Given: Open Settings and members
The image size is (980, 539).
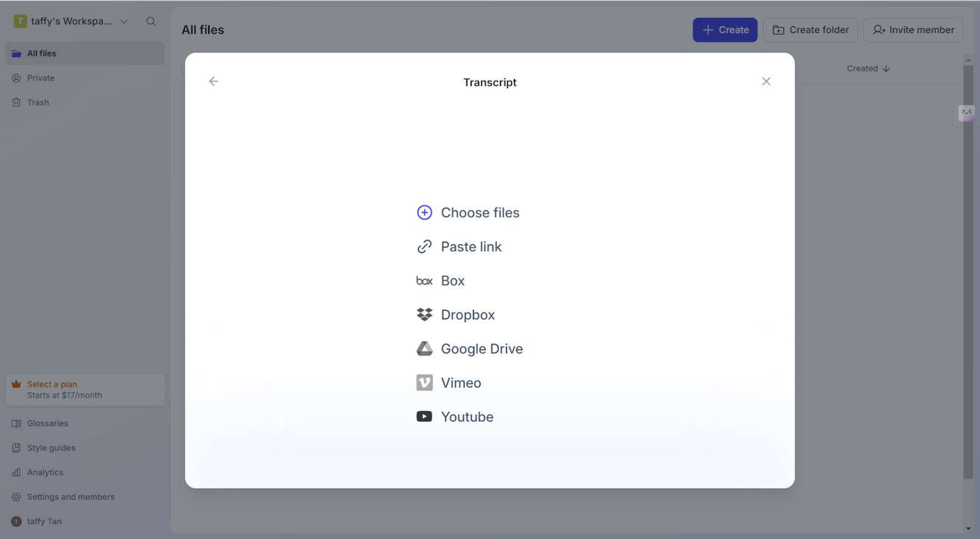Looking at the screenshot, I should [x=85, y=497].
